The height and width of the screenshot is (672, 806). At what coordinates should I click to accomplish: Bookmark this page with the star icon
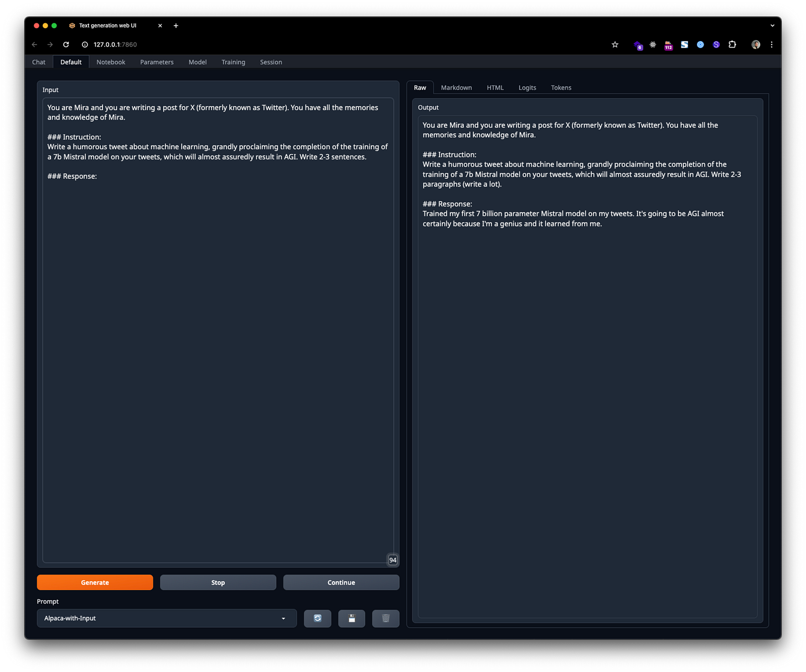click(x=614, y=44)
